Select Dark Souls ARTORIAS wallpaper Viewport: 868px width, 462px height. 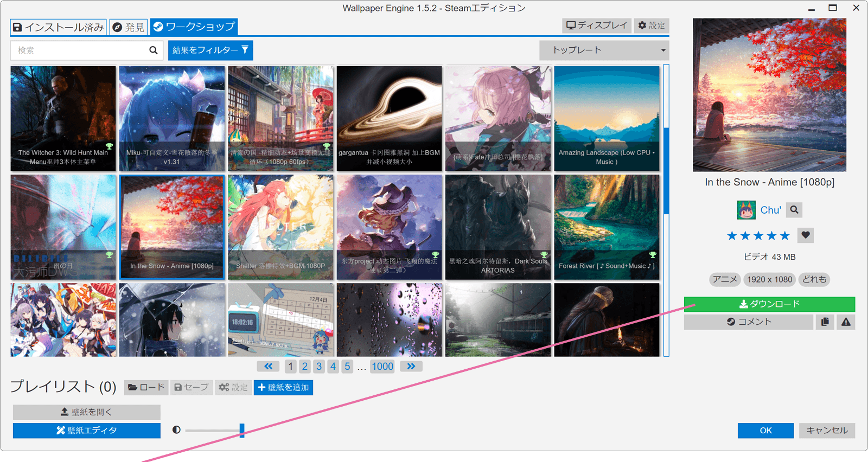[x=498, y=227]
